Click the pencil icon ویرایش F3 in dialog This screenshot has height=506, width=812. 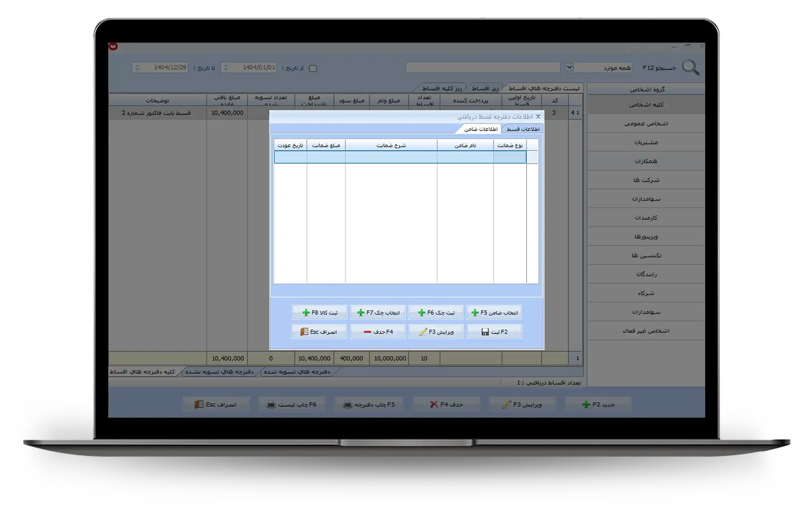[423, 332]
